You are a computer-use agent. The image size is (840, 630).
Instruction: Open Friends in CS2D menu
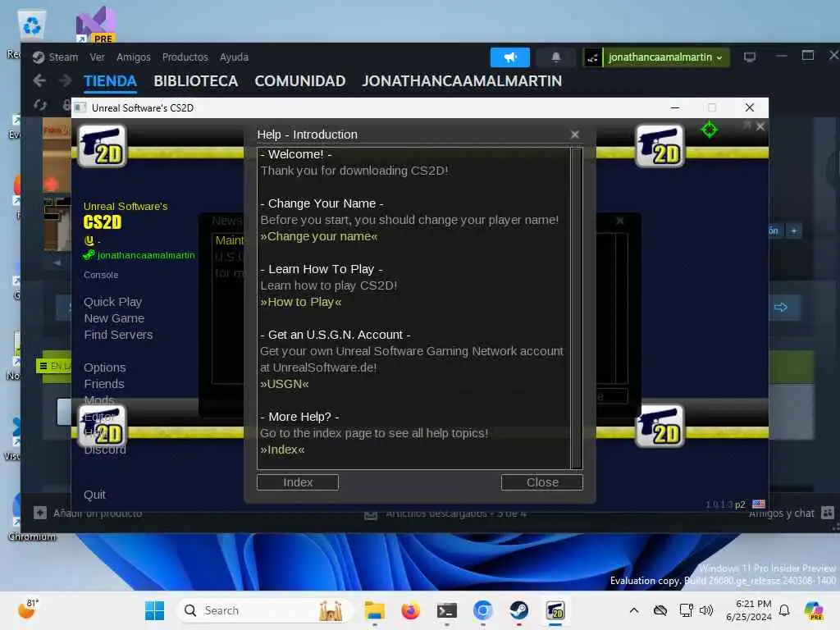click(x=104, y=384)
